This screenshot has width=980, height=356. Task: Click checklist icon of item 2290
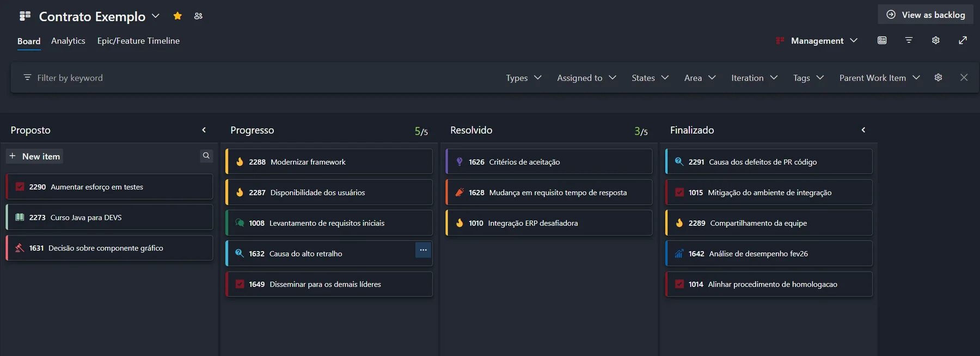[x=20, y=187]
